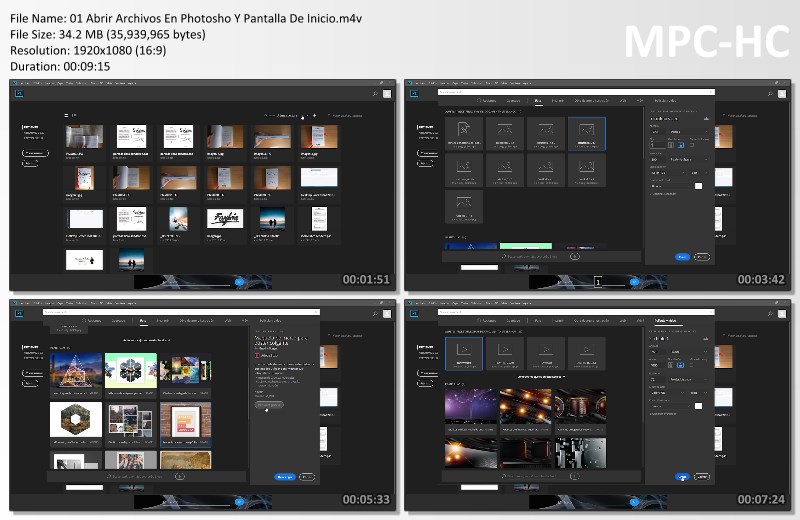Click the Go arrow beside the stock search, 00:03:42 frame
Image resolution: width=800 pixels, height=520 pixels.
574,256
